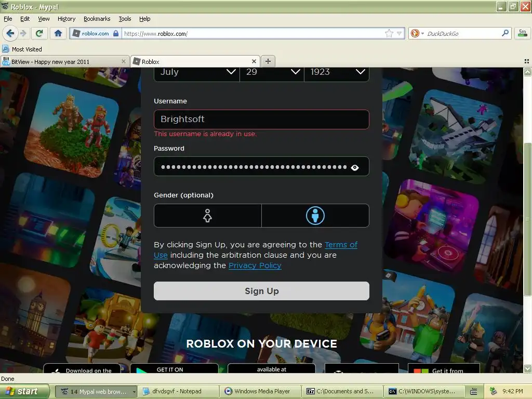Click the page scrollbar up arrow
The image size is (532, 399).
(x=527, y=72)
